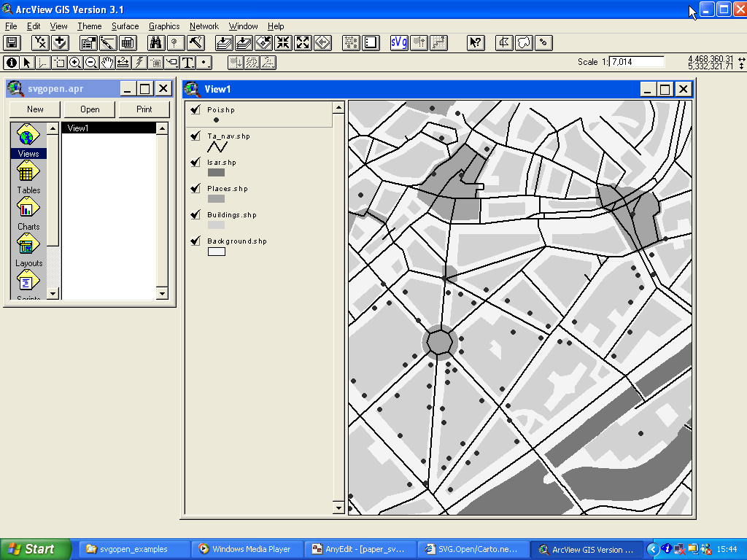Image resolution: width=747 pixels, height=560 pixels.
Task: Select the Pan hand tool
Action: (x=107, y=63)
